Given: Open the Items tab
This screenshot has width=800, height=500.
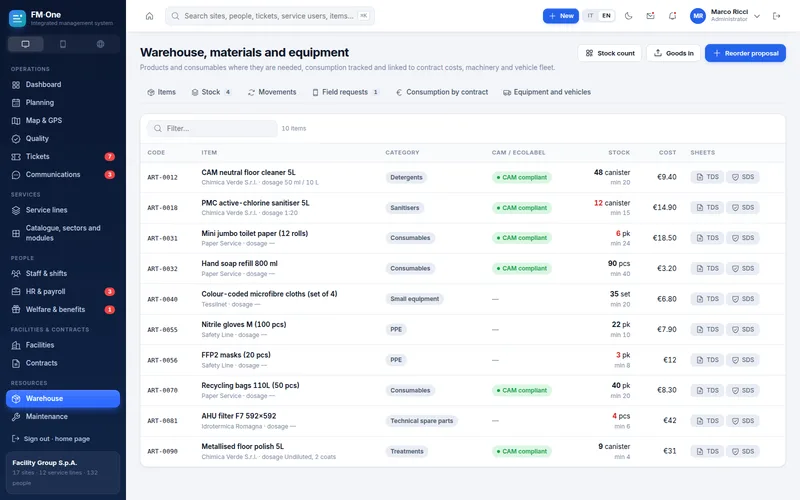Looking at the screenshot, I should click(x=161, y=92).
